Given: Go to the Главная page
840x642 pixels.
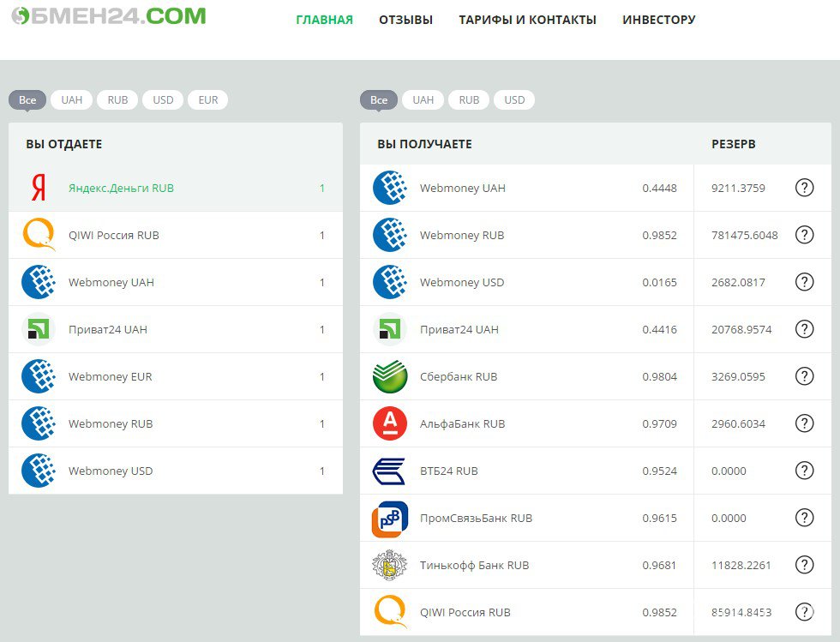Looking at the screenshot, I should click(325, 20).
